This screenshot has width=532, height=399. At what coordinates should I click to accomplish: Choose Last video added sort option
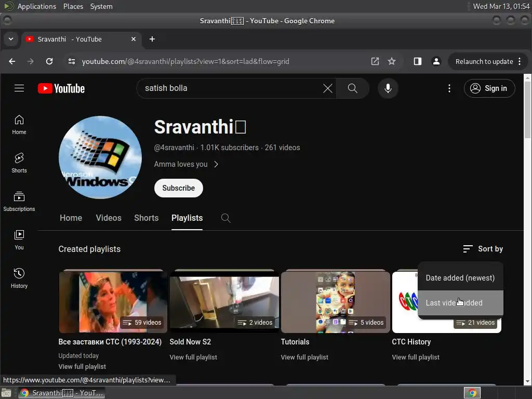point(460,303)
